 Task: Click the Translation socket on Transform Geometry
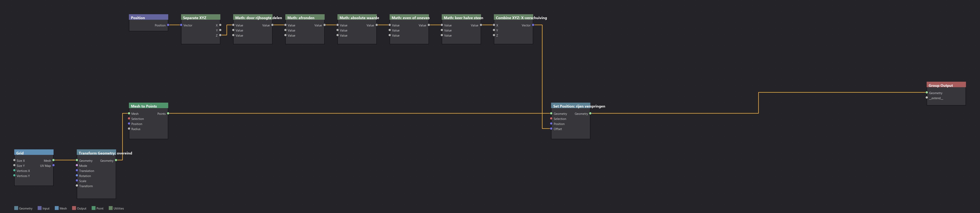pos(77,171)
